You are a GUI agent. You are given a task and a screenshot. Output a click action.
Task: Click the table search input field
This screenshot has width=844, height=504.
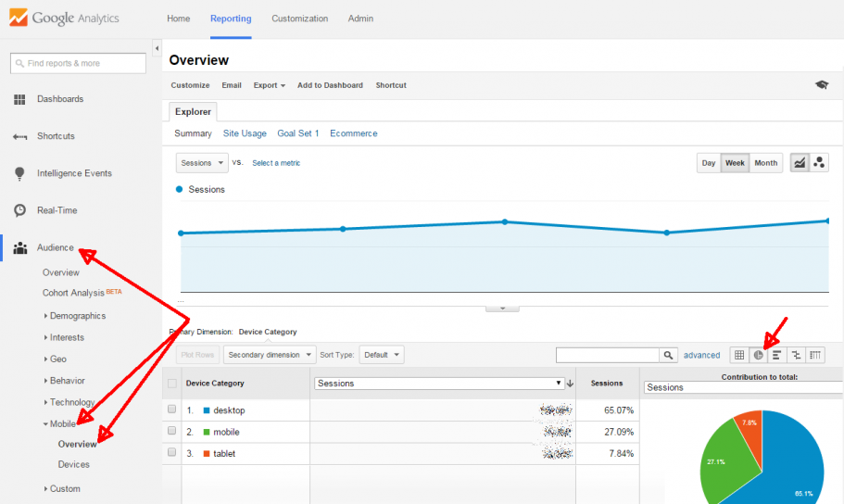(608, 355)
